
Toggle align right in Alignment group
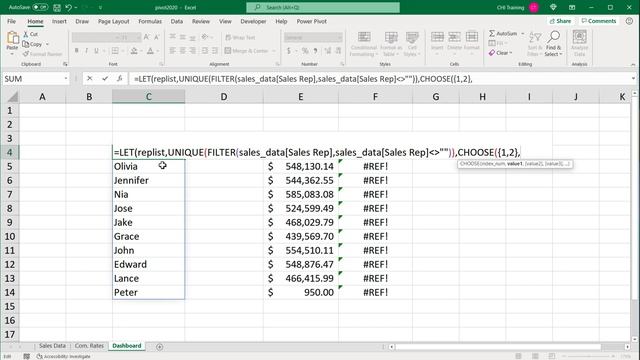pyautogui.click(x=192, y=51)
